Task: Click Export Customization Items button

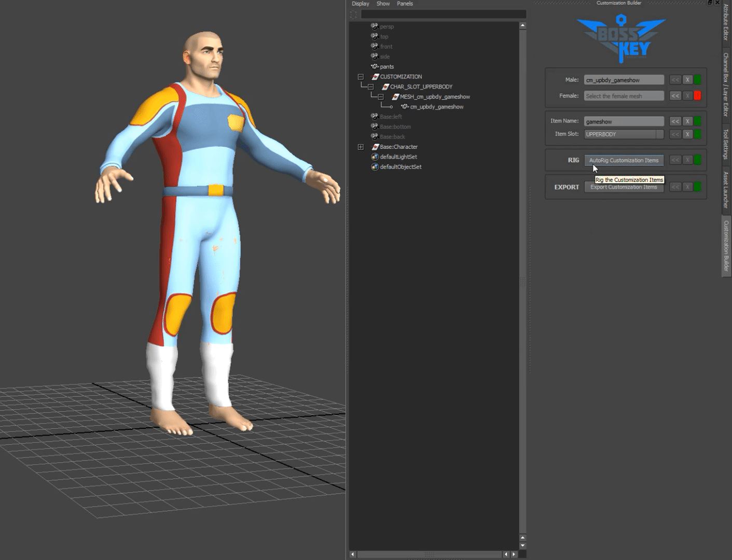Action: pyautogui.click(x=624, y=187)
